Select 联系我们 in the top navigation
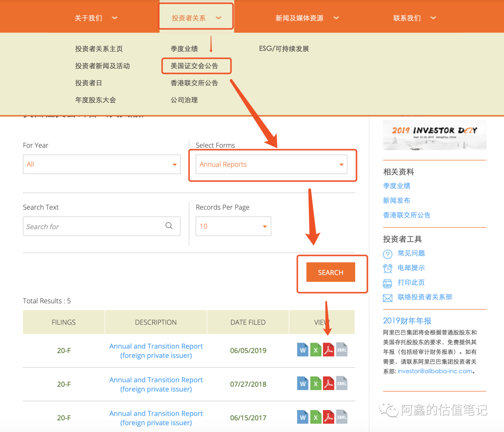 pyautogui.click(x=407, y=18)
